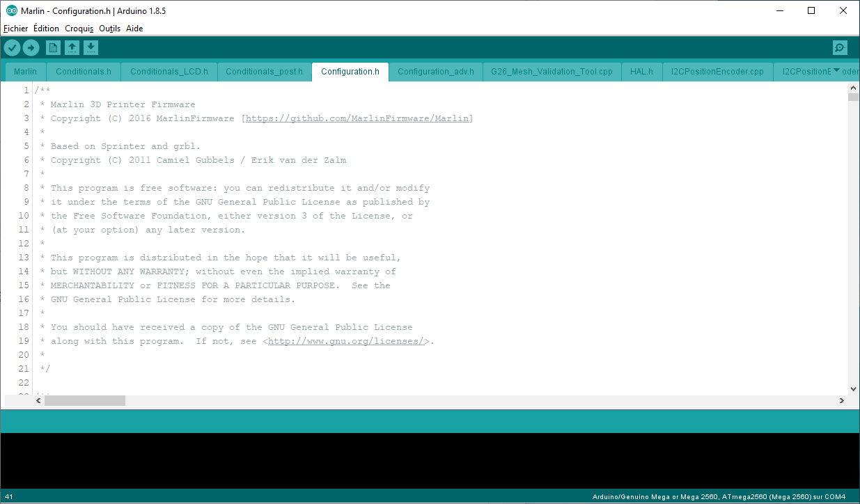Click the Verify sketch checkmark button
Image resolution: width=860 pixels, height=504 pixels.
tap(13, 47)
